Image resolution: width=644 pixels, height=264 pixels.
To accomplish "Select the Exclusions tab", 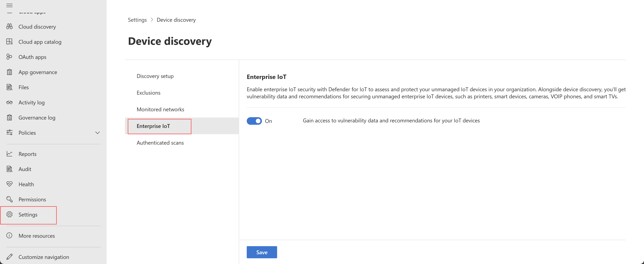I will coord(149,93).
